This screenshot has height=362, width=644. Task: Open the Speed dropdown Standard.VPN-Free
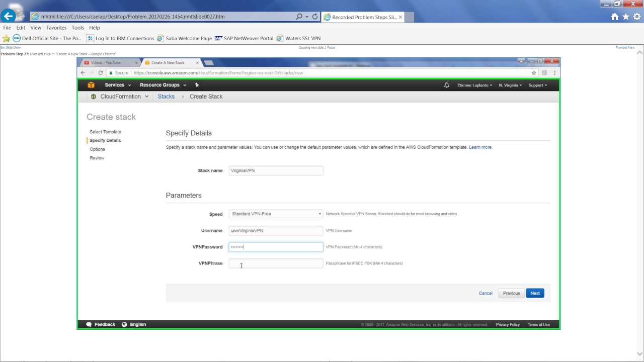pos(276,214)
